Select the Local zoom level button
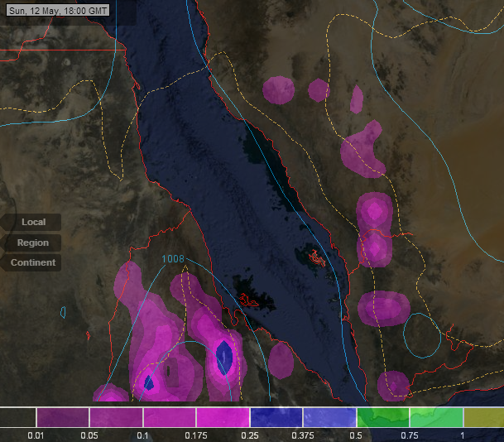504x442 pixels. [x=31, y=222]
